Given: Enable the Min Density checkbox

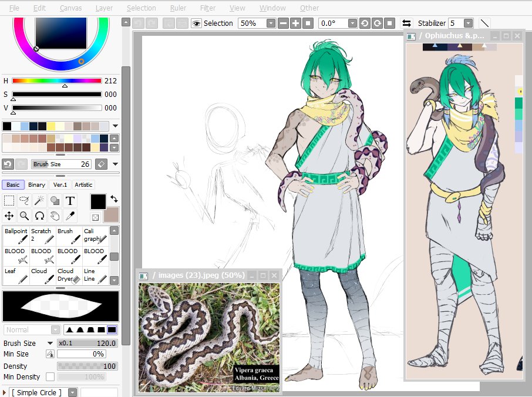Looking at the screenshot, I should tap(50, 376).
